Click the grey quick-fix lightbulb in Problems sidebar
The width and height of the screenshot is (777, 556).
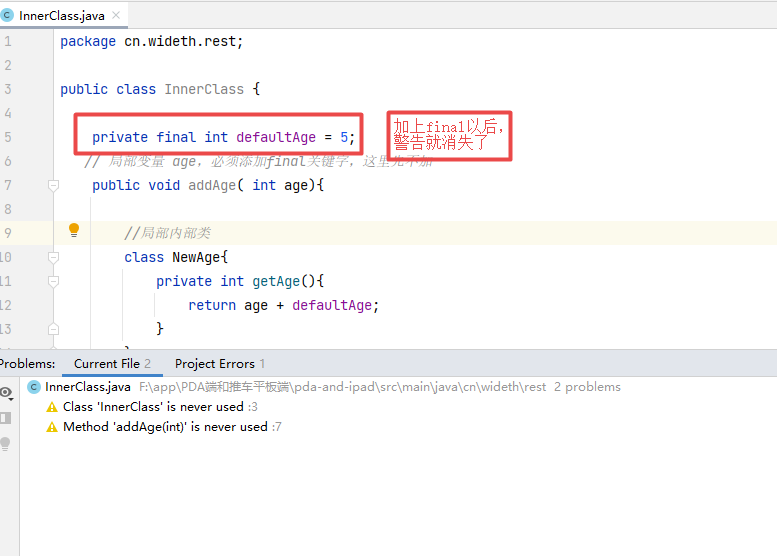click(x=5, y=444)
